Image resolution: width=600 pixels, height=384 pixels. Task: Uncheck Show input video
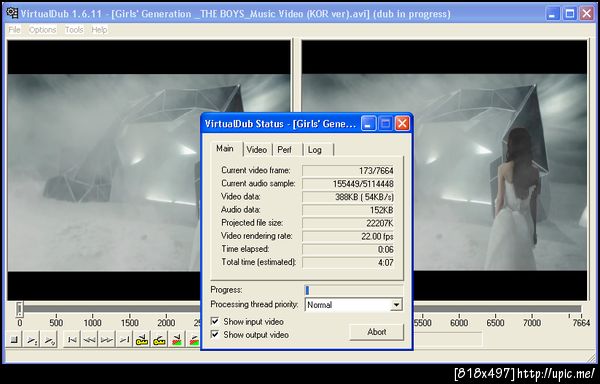(x=215, y=321)
